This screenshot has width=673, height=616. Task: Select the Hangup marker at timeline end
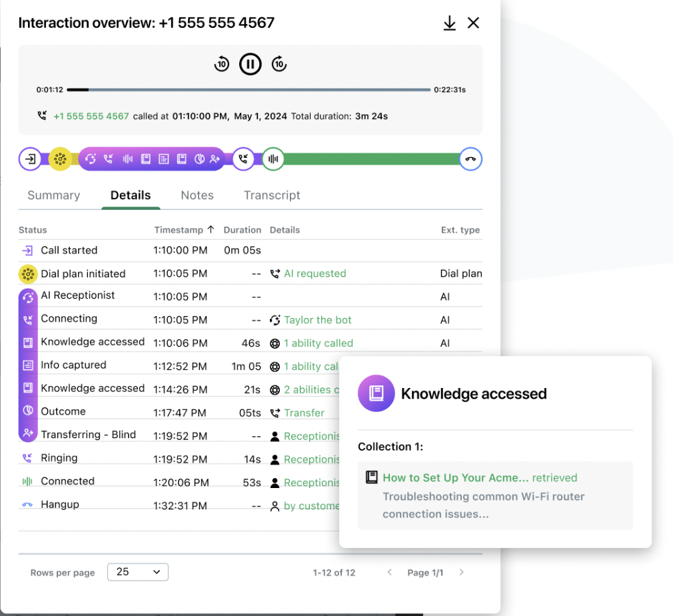(x=470, y=159)
